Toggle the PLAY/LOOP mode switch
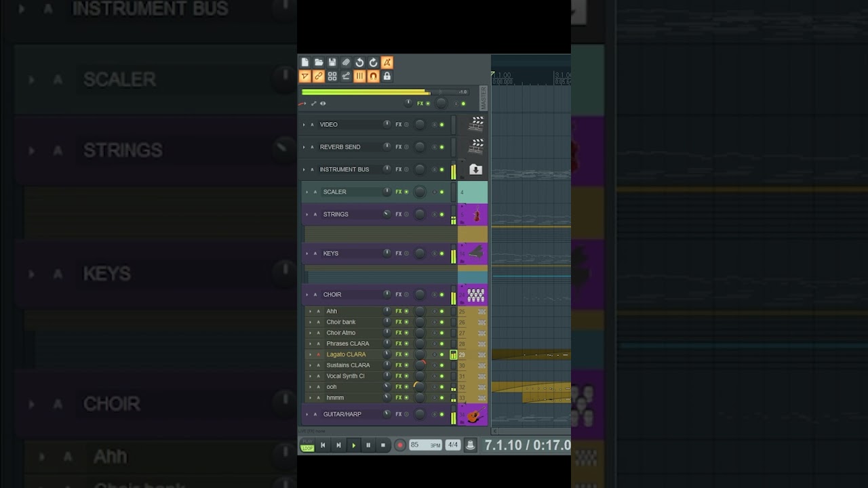Screen dimensions: 868x488 (307, 445)
